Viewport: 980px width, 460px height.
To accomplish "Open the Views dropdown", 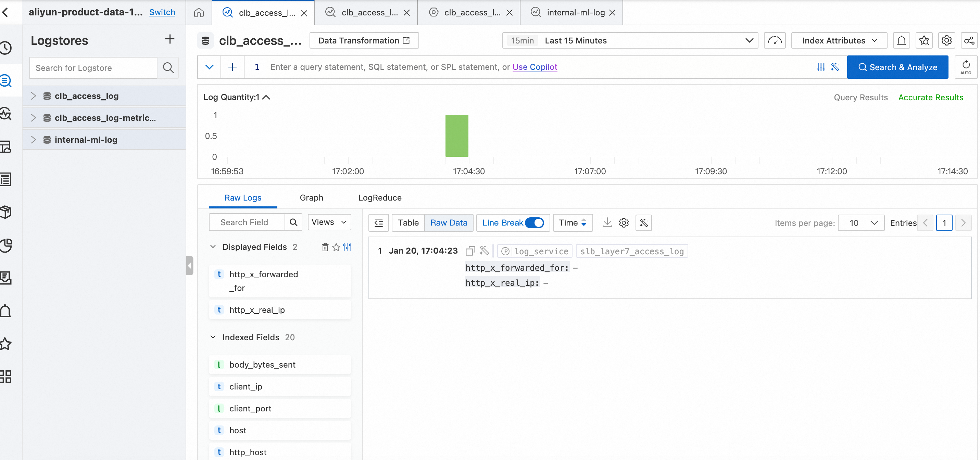I will (329, 222).
